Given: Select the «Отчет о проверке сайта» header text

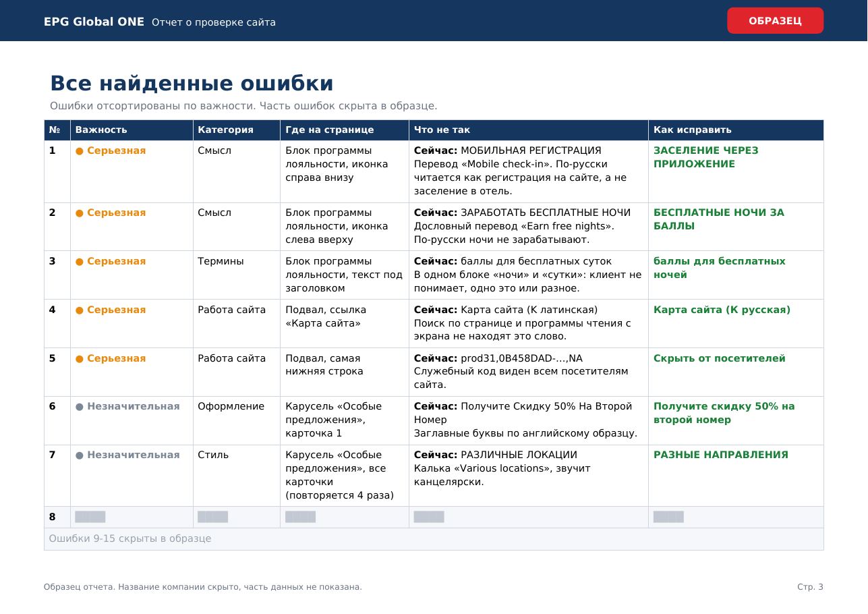Looking at the screenshot, I should [x=214, y=22].
